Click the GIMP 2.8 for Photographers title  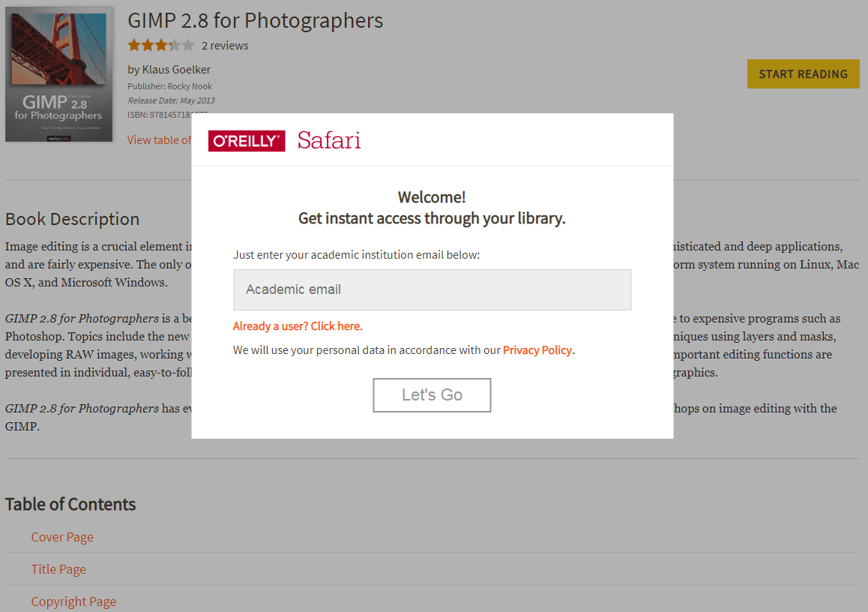[255, 20]
